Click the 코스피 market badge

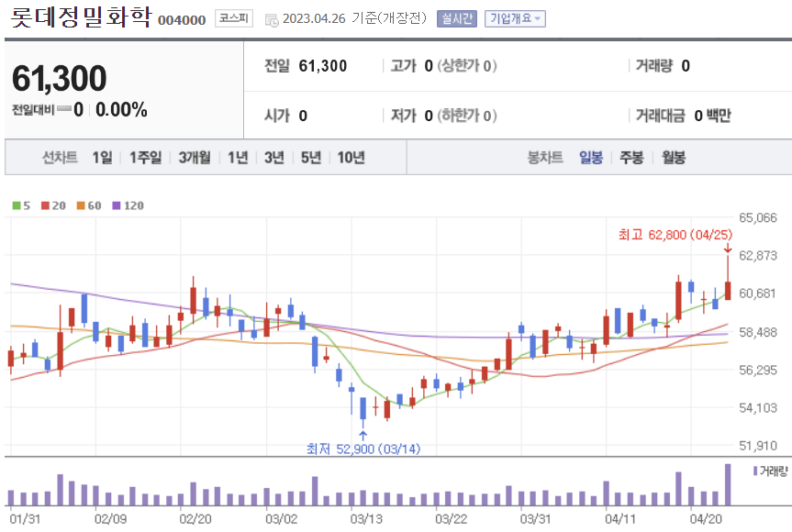point(234,18)
